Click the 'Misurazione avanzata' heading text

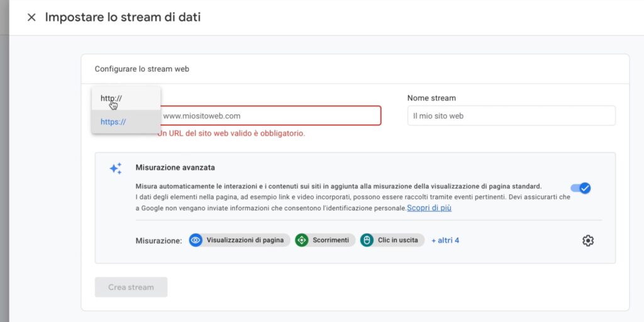[x=175, y=168]
